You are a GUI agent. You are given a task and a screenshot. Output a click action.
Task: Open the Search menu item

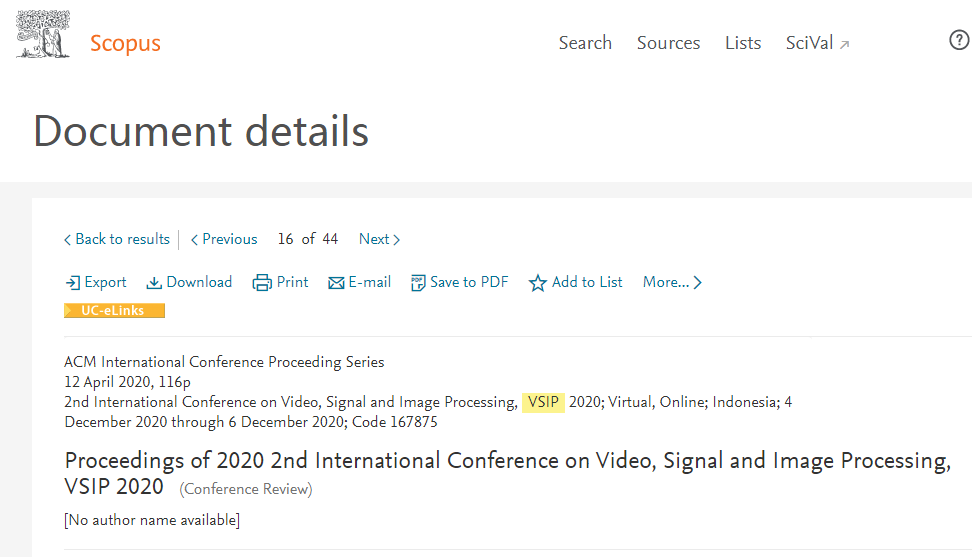585,43
